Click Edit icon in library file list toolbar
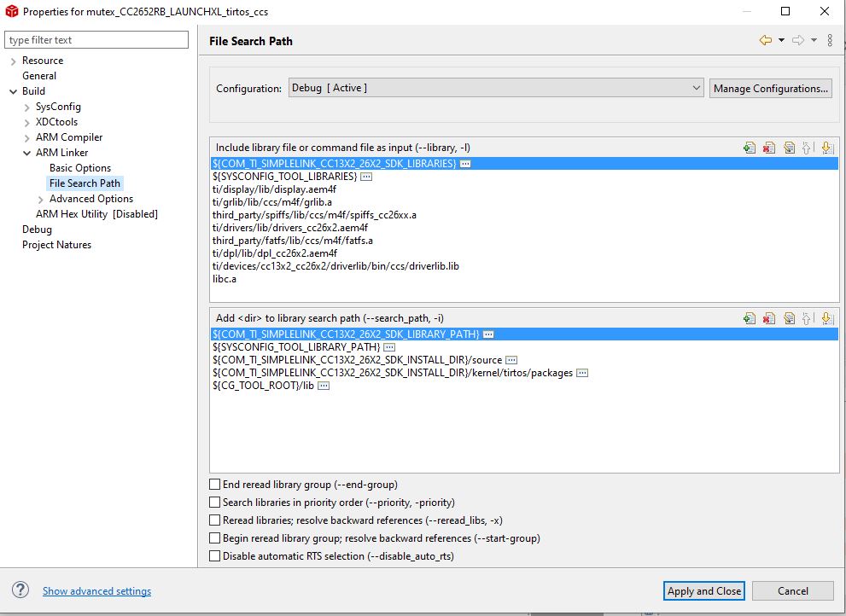This screenshot has height=616, width=846. 789,148
